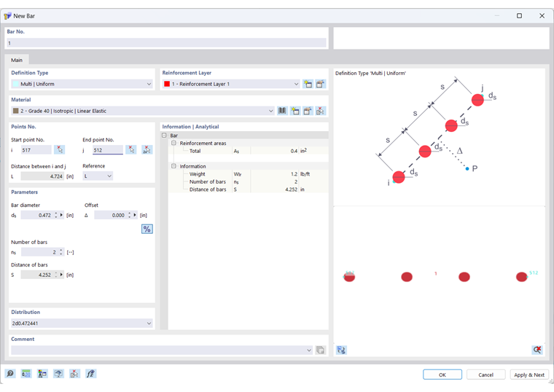Click the comment library icon
The height and width of the screenshot is (392, 554).
point(321,350)
